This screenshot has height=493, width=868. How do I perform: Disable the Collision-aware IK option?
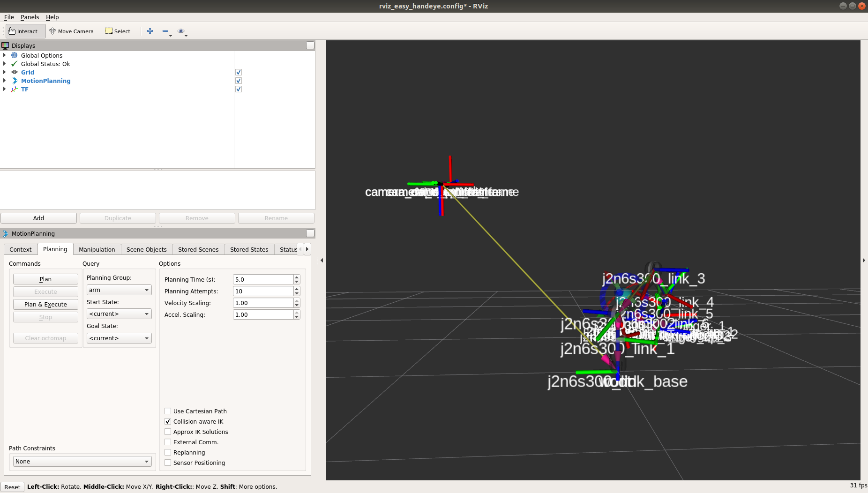[x=168, y=421]
